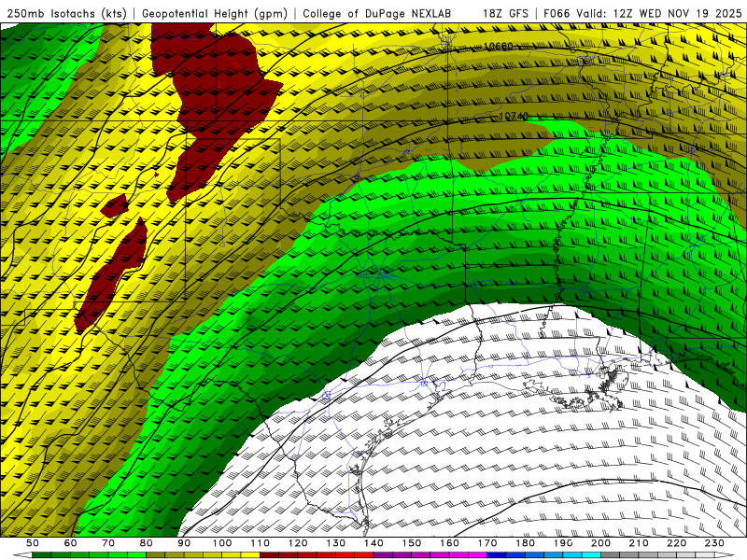Click the 'College of DuPage NEXLAB' label
This screenshot has width=747, height=560.
[377, 14]
